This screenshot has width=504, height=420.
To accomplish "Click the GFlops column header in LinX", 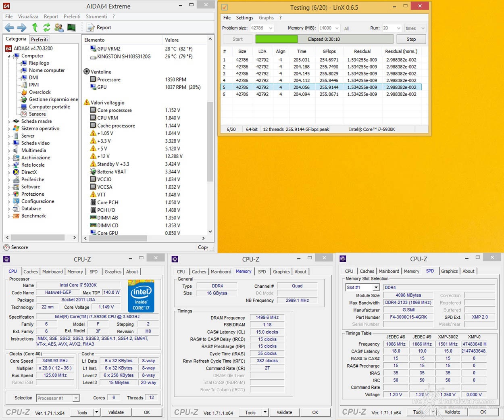I will point(329,51).
